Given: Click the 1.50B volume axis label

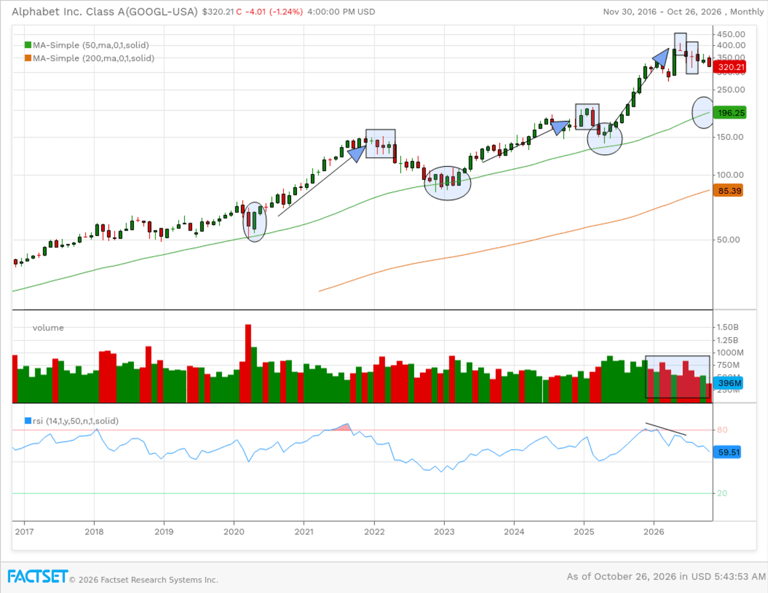Looking at the screenshot, I should [x=728, y=327].
